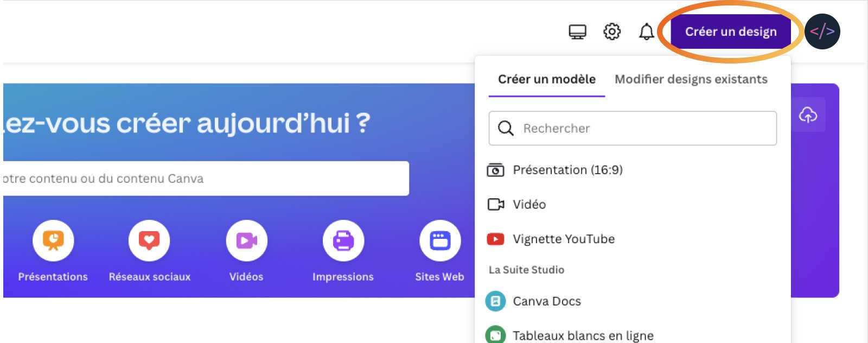Switch to Créer un modèle tab

(x=547, y=79)
